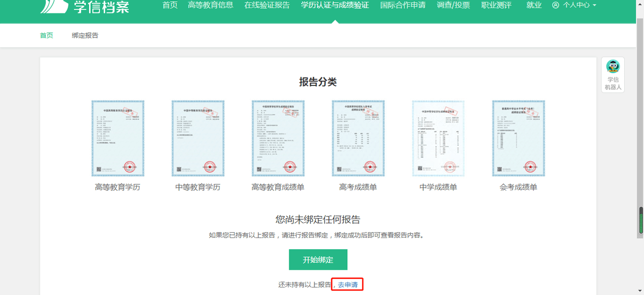
Task: Choose 高考成绩单 report thumbnail
Action: (358, 138)
